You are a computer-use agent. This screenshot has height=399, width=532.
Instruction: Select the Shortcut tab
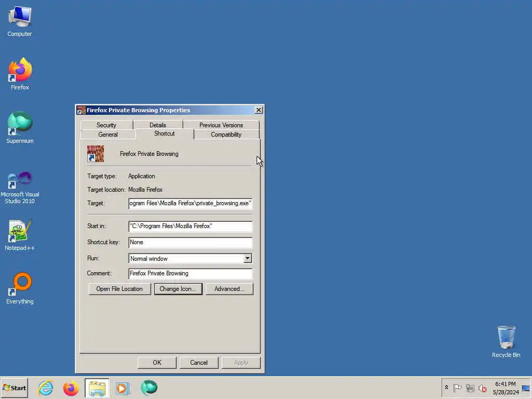pos(165,134)
